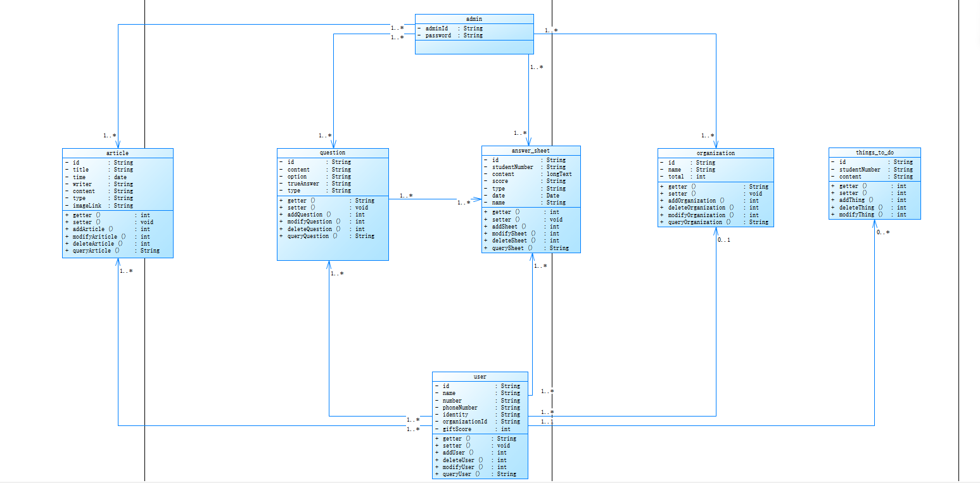Select the admin class title
This screenshot has height=483, width=980.
[x=474, y=19]
